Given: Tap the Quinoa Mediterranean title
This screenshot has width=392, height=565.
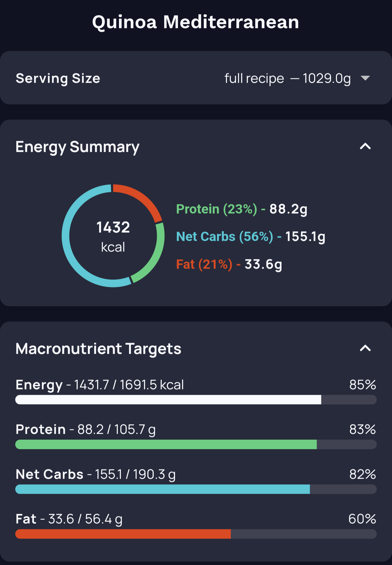Looking at the screenshot, I should coord(195,22).
